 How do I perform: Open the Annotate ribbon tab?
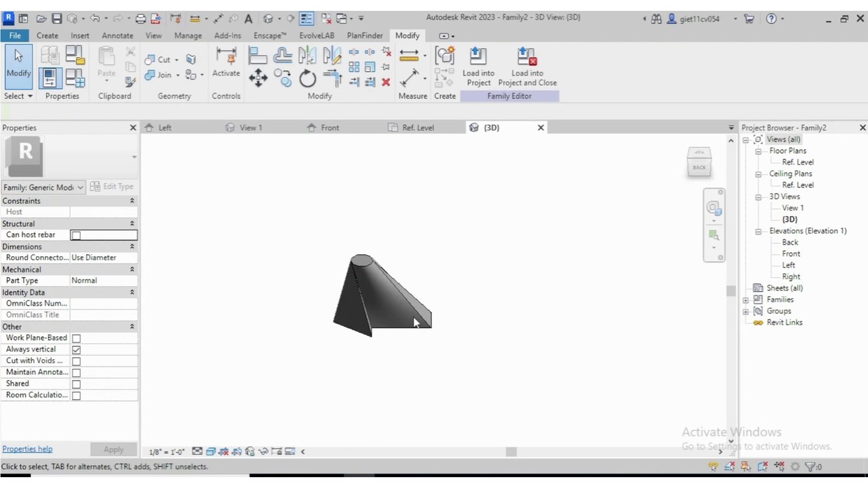tap(117, 35)
